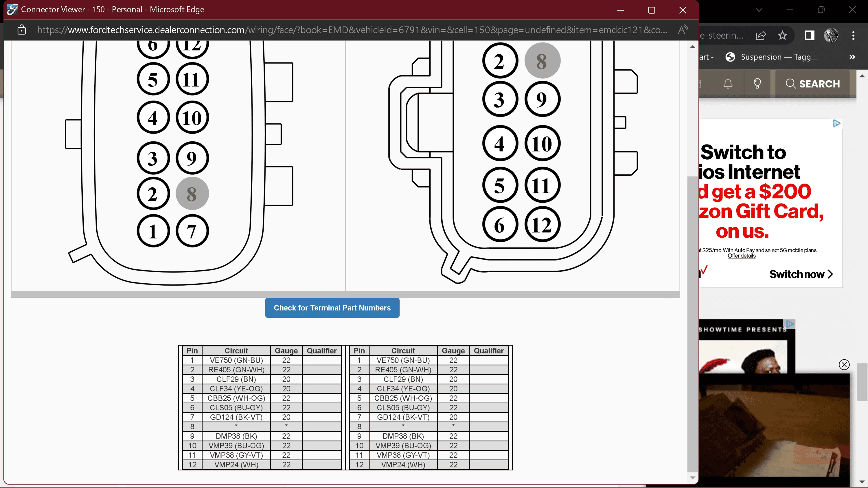868x488 pixels.
Task: Open the browser three-dot menu
Action: pyautogui.click(x=854, y=35)
